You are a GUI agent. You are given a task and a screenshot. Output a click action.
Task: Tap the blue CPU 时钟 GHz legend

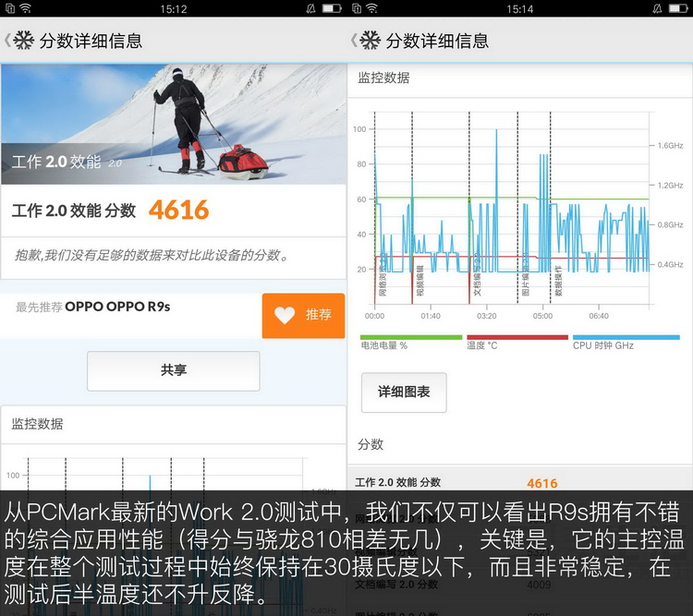tap(626, 343)
